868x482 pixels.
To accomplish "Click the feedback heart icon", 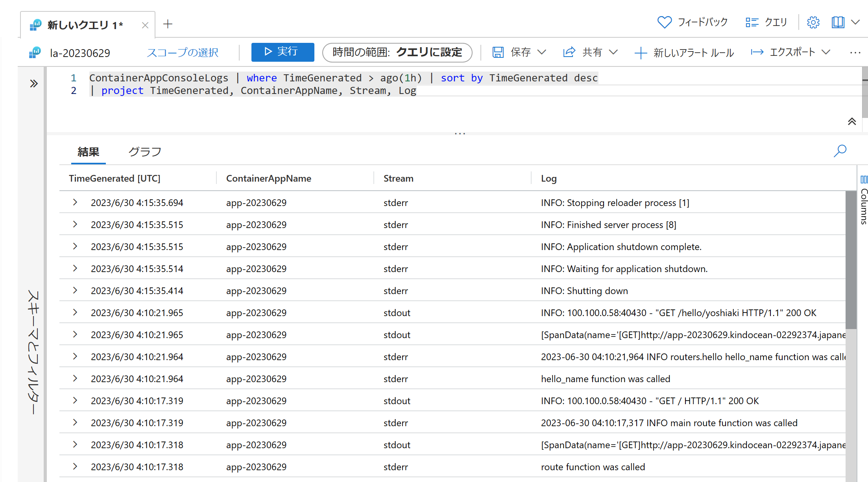I will [x=664, y=22].
